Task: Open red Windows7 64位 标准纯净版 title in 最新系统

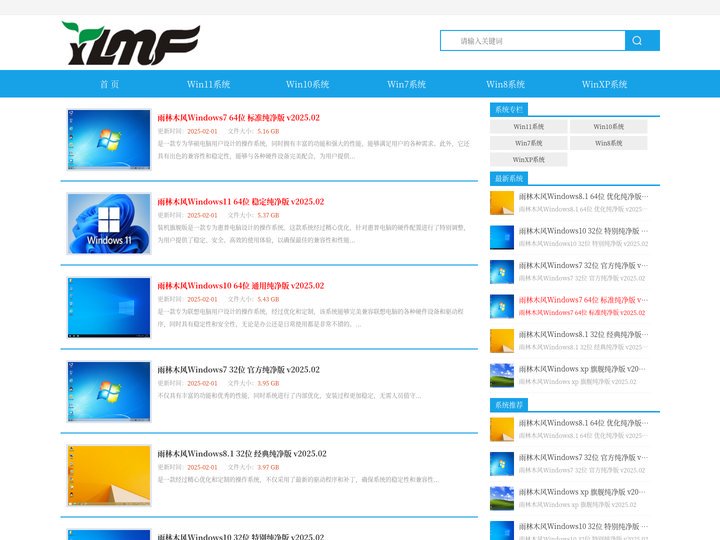Action: [584, 300]
